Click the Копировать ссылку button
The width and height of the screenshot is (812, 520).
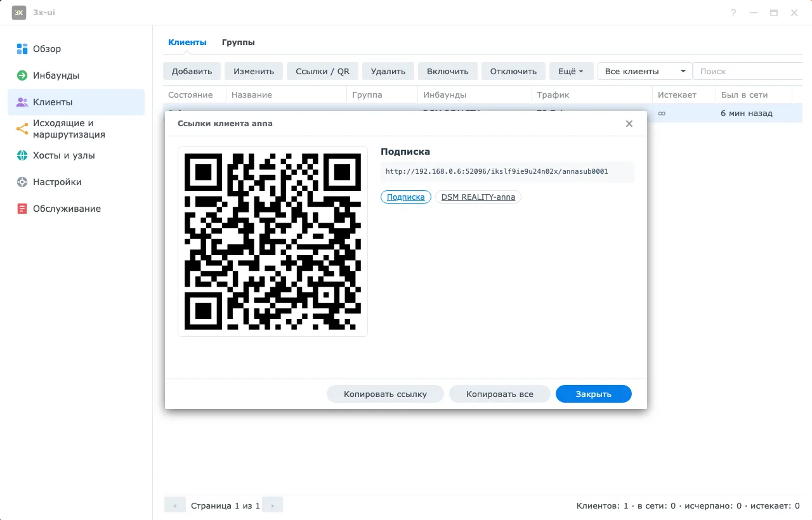[x=386, y=394]
